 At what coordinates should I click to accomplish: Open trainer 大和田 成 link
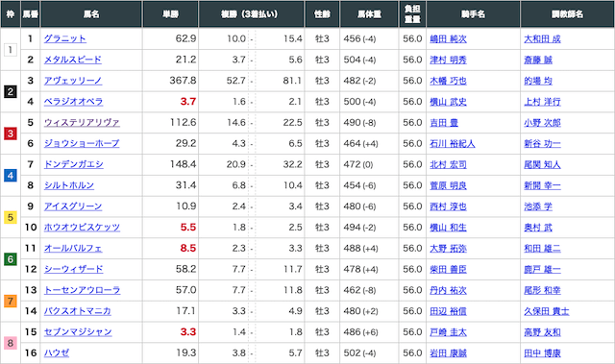coord(542,39)
